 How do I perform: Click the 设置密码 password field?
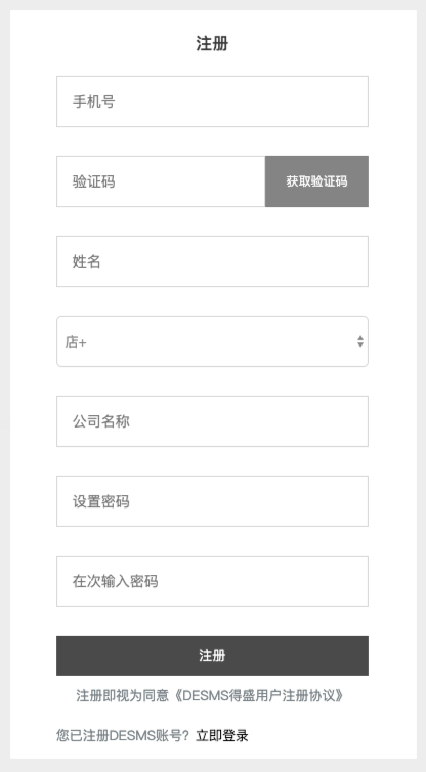[212, 501]
